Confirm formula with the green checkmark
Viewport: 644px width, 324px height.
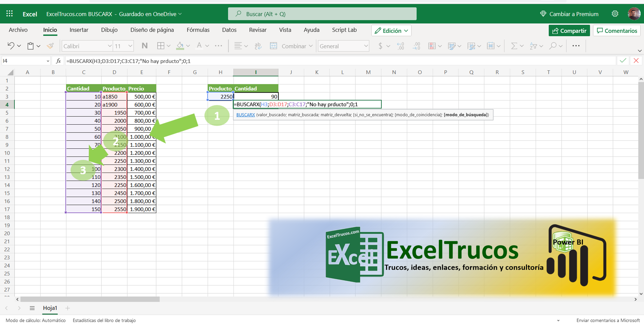click(x=623, y=61)
